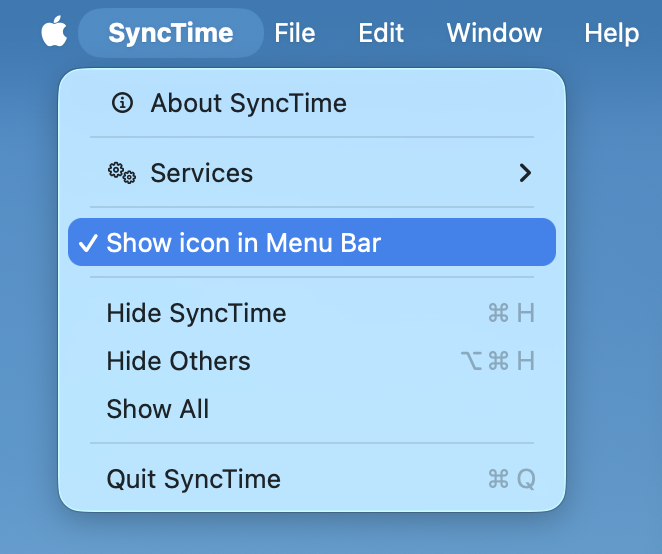Click the ⌥⌘H shortcut beside Hide Others

tap(497, 361)
